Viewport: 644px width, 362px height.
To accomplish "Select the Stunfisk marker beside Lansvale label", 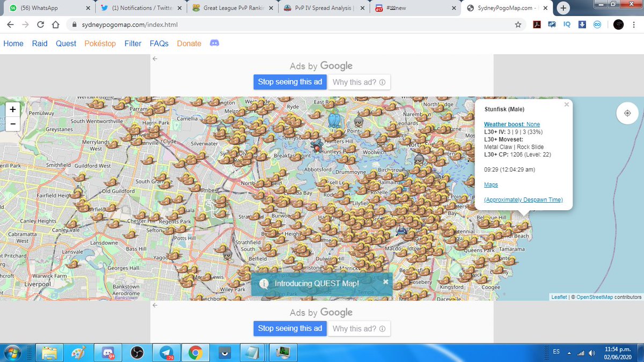I will click(74, 263).
